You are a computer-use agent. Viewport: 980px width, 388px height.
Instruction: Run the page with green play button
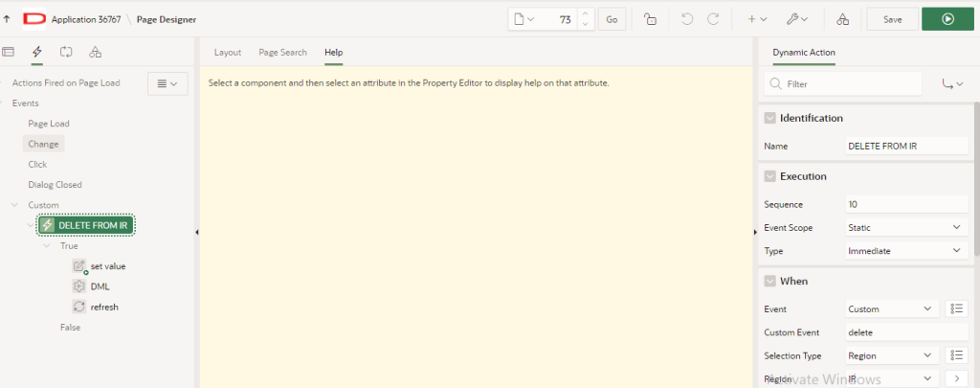pyautogui.click(x=948, y=18)
